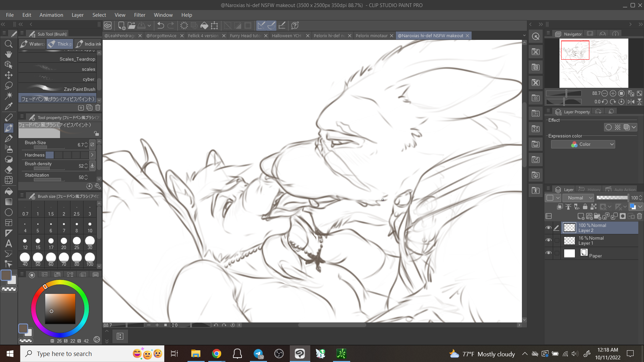Select the Fill bucket tool
Screen dimensions: 644x362
pyautogui.click(x=9, y=191)
